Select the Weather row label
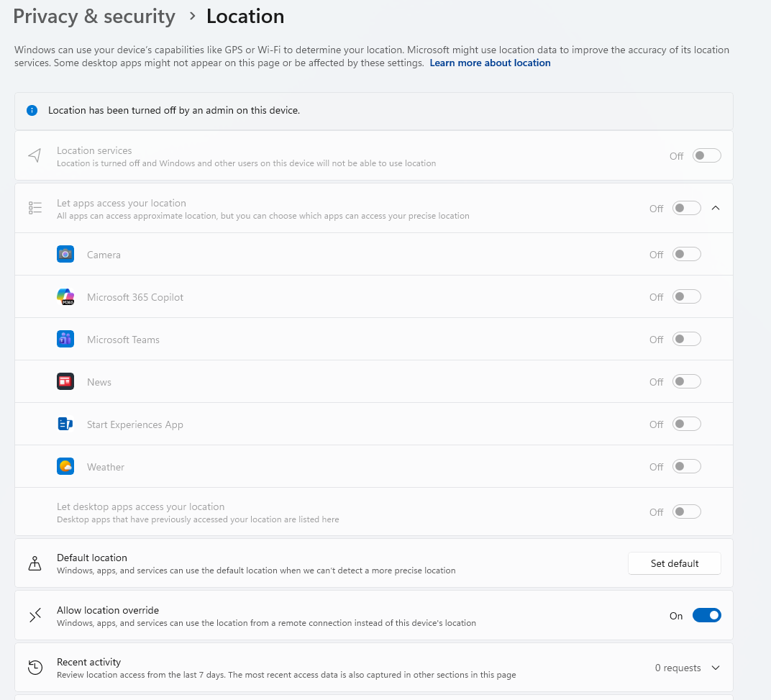 [105, 467]
